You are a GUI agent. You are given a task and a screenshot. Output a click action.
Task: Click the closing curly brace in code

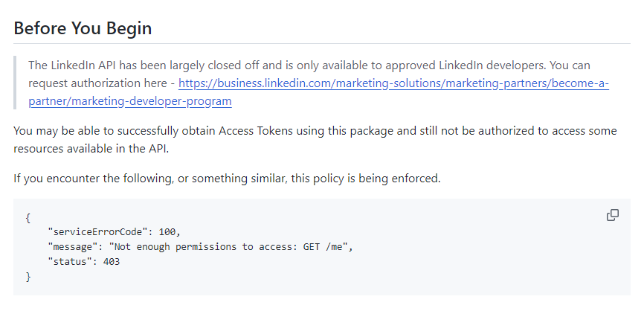click(28, 277)
